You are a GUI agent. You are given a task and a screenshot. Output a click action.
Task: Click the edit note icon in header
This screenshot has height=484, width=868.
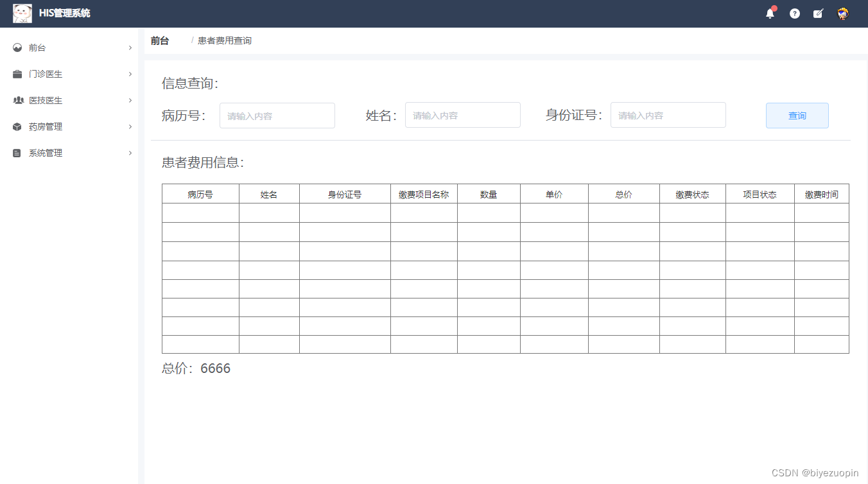coord(818,13)
